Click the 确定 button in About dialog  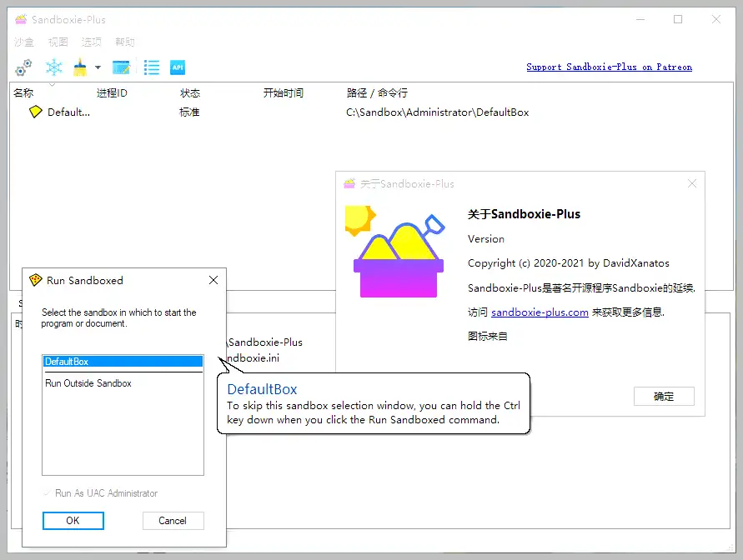click(663, 396)
